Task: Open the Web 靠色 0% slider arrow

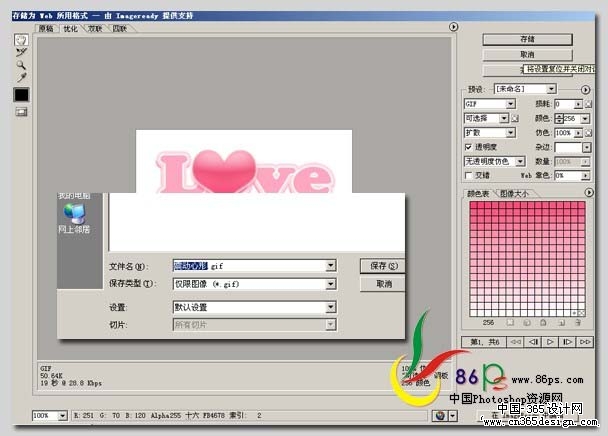Action: coord(586,176)
